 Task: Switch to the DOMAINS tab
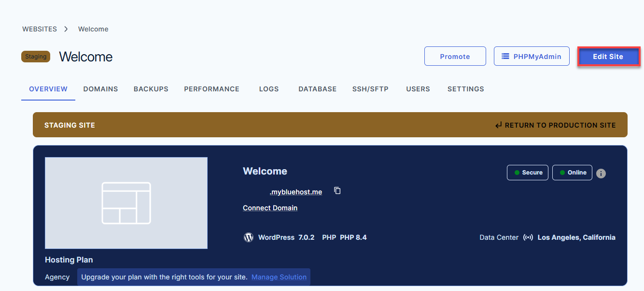point(100,89)
